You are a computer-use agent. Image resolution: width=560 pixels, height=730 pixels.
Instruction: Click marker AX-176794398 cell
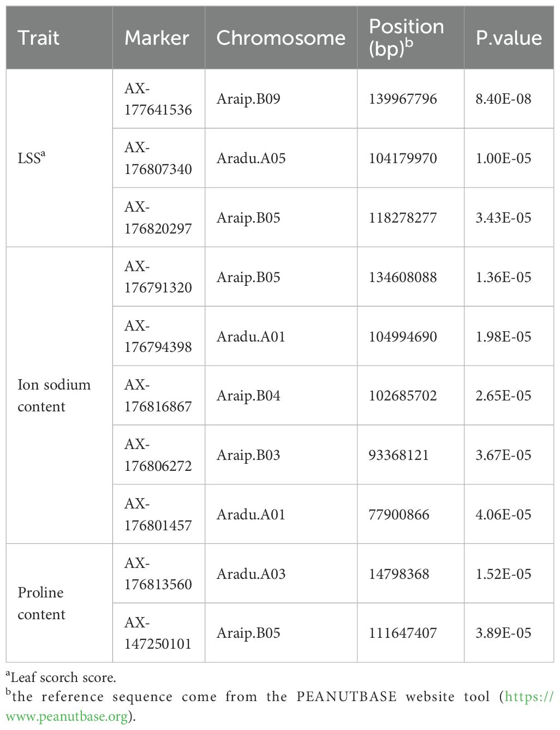(x=158, y=336)
